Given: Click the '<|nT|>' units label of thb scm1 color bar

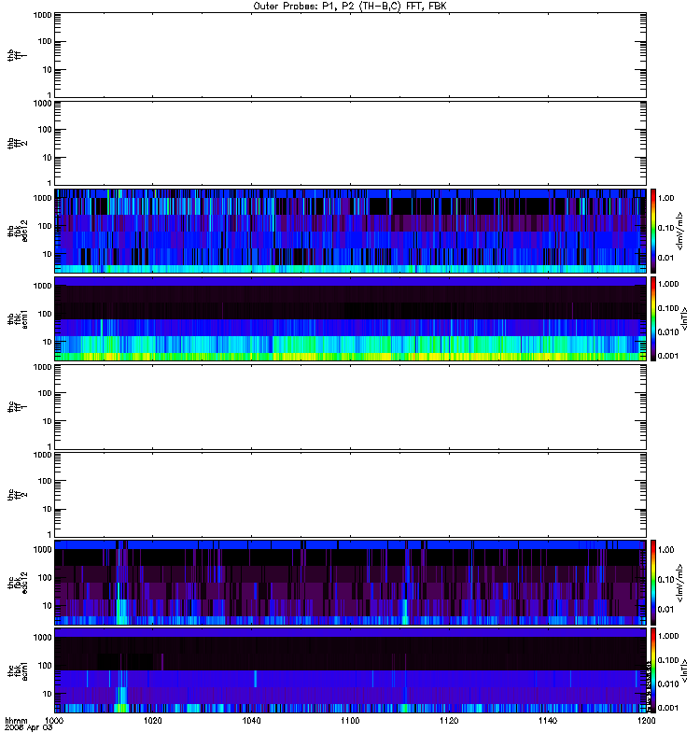Looking at the screenshot, I should 684,318.
